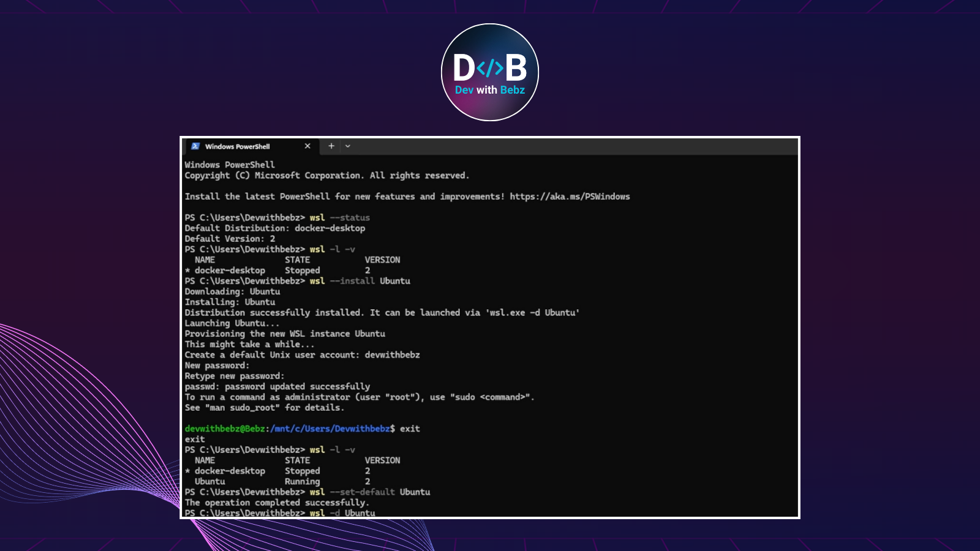
Task: Open a new terminal tab with plus button
Action: coord(331,146)
